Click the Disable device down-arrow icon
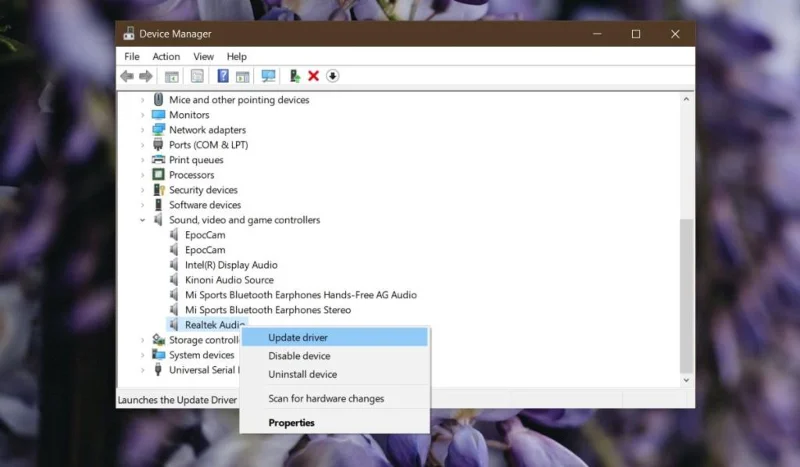The height and width of the screenshot is (467, 800). (x=333, y=76)
